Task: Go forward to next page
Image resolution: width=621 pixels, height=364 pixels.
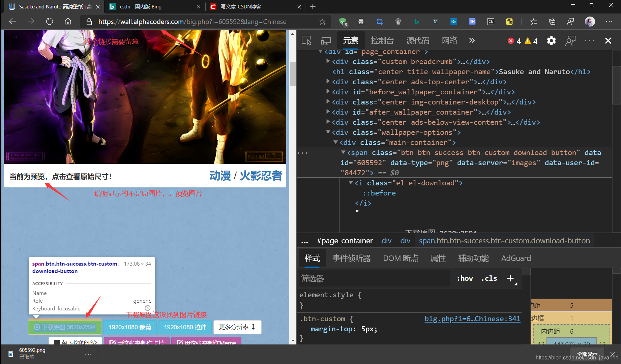Action: 31,22
